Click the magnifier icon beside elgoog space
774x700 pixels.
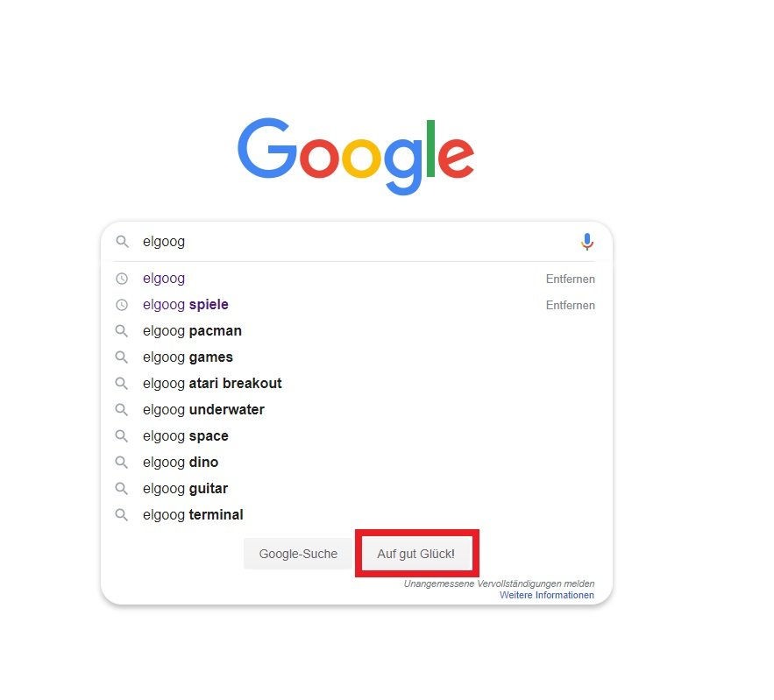click(x=121, y=436)
